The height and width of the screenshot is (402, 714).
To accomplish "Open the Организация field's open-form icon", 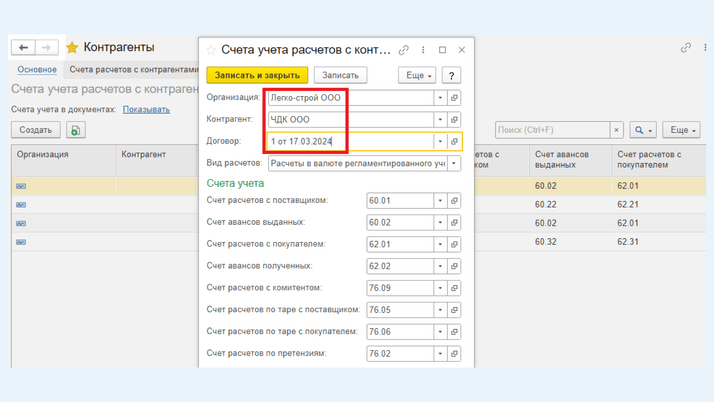I will [x=454, y=98].
